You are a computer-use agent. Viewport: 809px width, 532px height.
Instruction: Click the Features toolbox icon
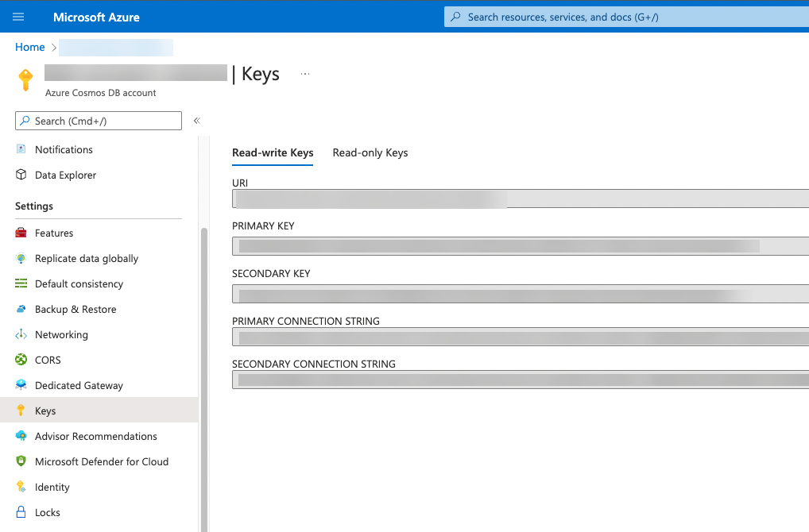pyautogui.click(x=21, y=233)
